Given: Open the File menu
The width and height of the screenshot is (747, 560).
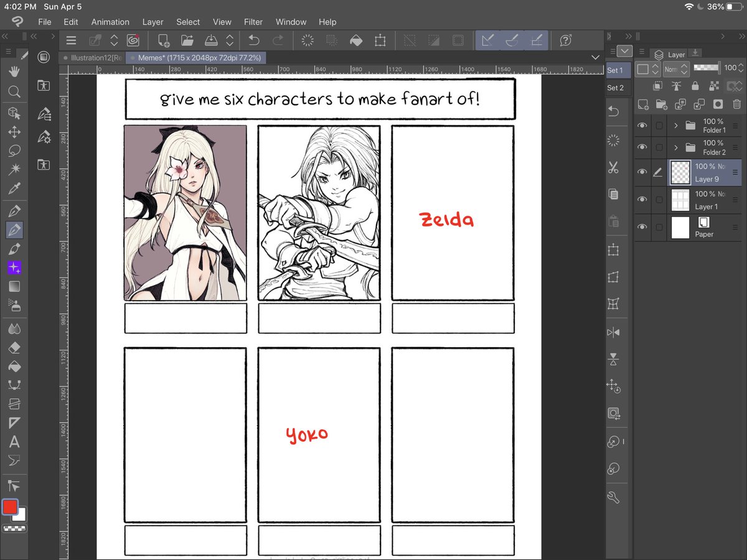Looking at the screenshot, I should pos(45,22).
